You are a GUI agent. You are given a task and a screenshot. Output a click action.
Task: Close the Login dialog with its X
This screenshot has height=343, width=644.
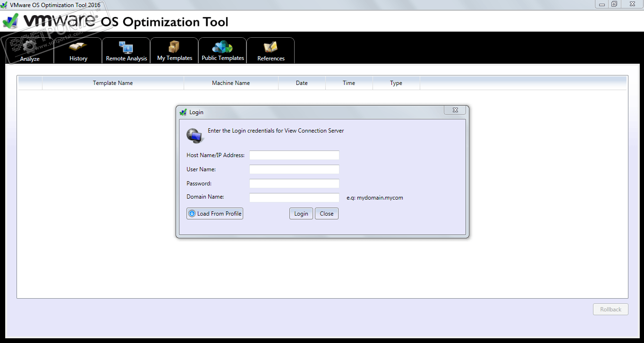click(455, 110)
